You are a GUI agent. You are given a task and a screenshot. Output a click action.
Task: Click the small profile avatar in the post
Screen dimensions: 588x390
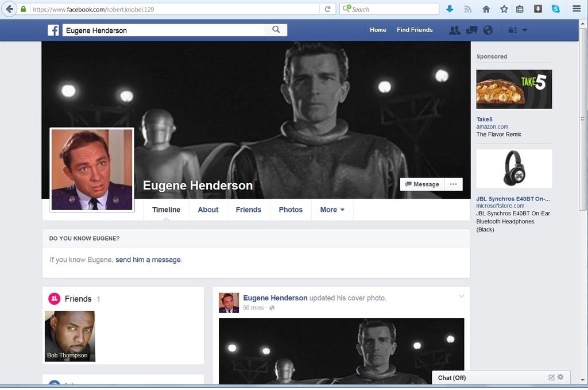tap(229, 303)
